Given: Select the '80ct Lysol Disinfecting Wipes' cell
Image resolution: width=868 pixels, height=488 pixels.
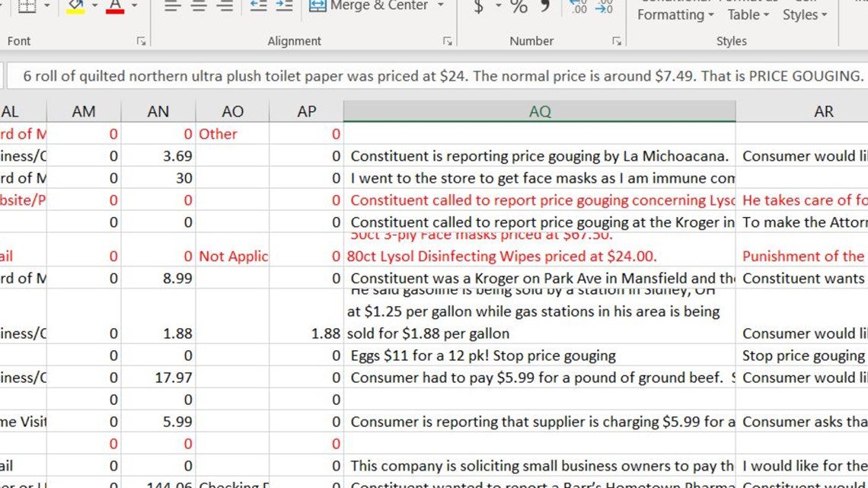Looking at the screenshot, I should click(x=540, y=250).
